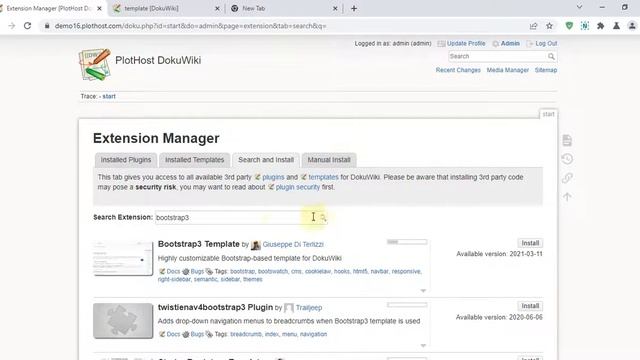Image resolution: width=640 pixels, height=360 pixels.
Task: Click the forward navigation arrow
Action: click(x=11, y=26)
